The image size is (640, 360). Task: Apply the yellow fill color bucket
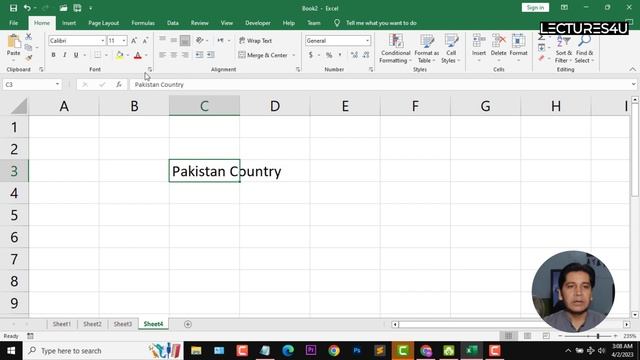pos(120,55)
